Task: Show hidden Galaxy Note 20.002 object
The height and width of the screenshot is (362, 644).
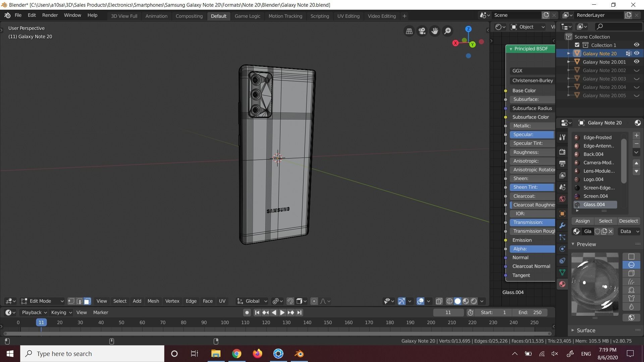Action: [x=636, y=70]
